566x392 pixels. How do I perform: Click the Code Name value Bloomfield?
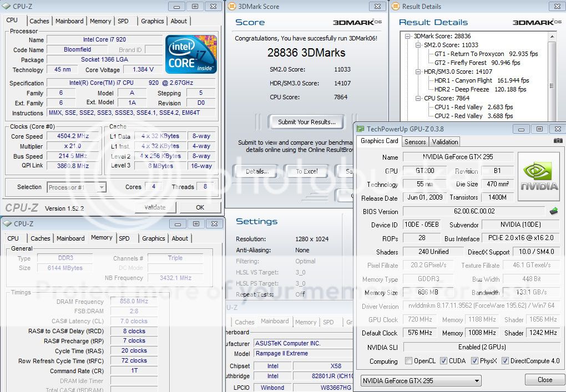coord(77,49)
